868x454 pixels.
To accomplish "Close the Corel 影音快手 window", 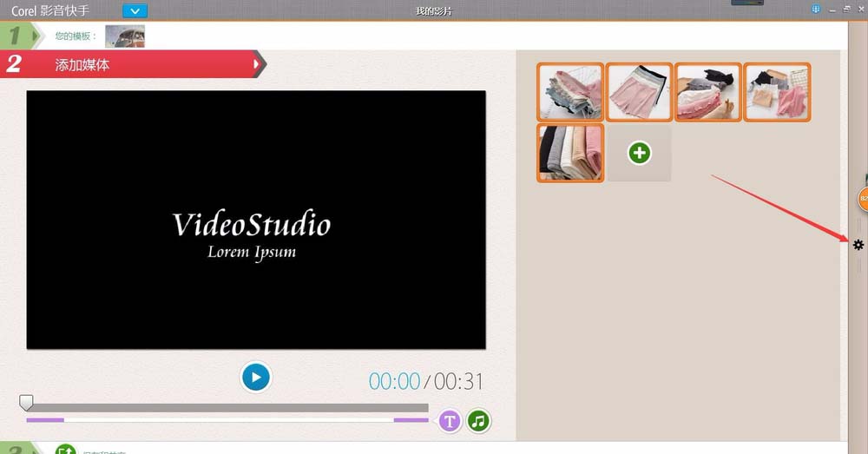I will coord(861,10).
